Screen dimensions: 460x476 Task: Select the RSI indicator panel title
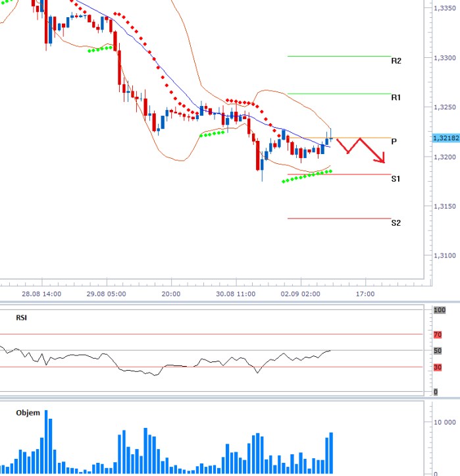point(22,318)
